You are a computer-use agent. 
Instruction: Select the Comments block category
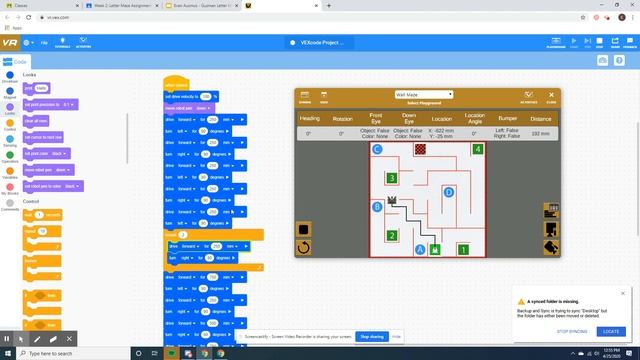pos(10,205)
